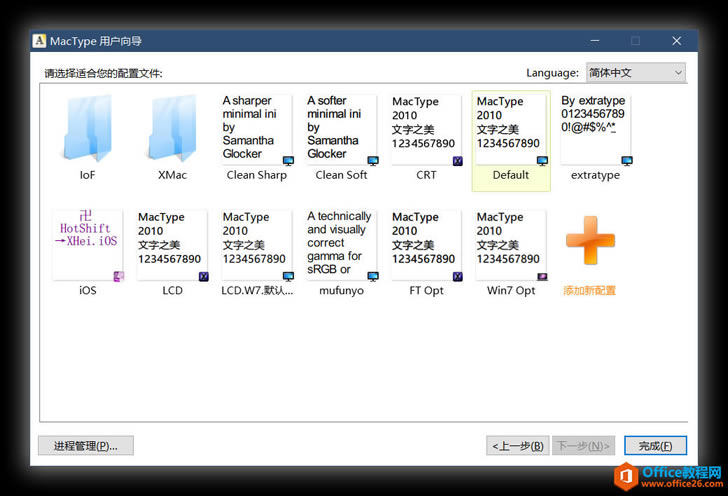
Task: Click the badge on LCD thumbnail
Action: tap(204, 277)
